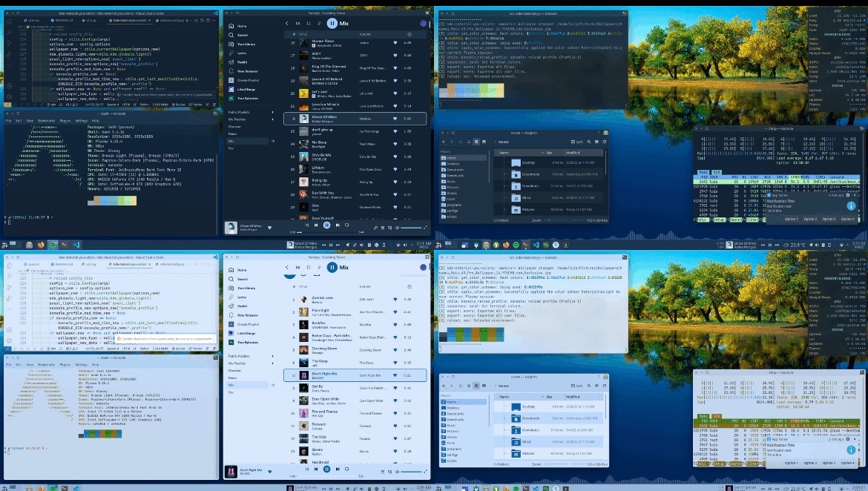Pause via big Mix button in dark Spotify
The image size is (868, 491).
point(332,23)
